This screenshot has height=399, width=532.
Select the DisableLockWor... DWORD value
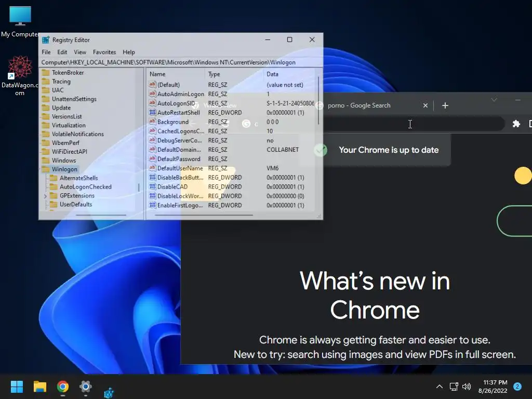point(180,196)
